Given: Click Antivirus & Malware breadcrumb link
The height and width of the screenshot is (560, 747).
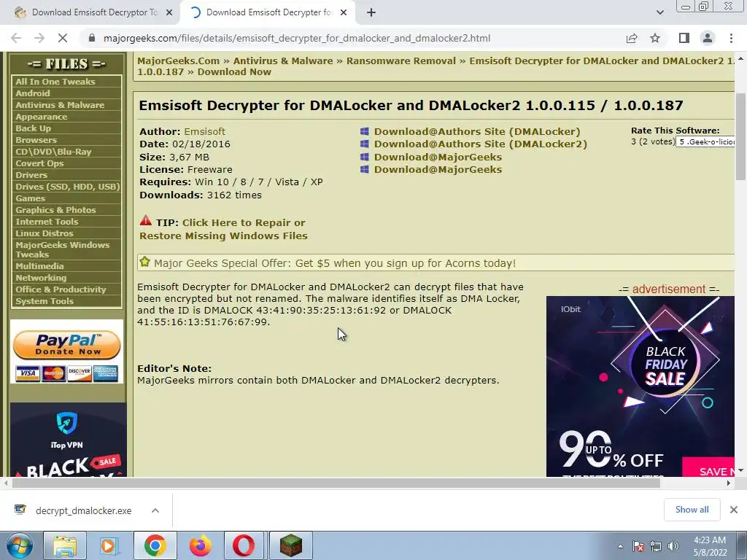Looking at the screenshot, I should pyautogui.click(x=283, y=61).
